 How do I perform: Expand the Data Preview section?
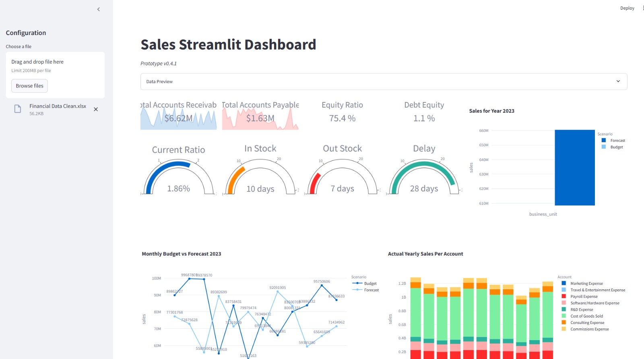click(x=383, y=81)
